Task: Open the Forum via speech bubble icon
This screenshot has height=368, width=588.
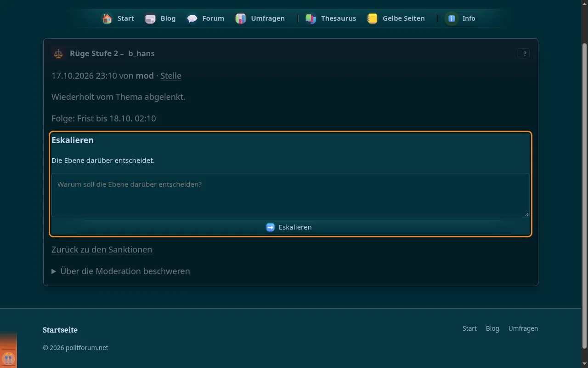Action: click(192, 18)
